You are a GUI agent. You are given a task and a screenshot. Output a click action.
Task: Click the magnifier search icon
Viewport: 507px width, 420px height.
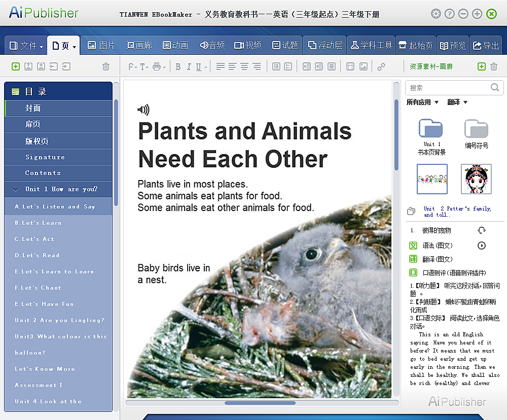click(495, 87)
